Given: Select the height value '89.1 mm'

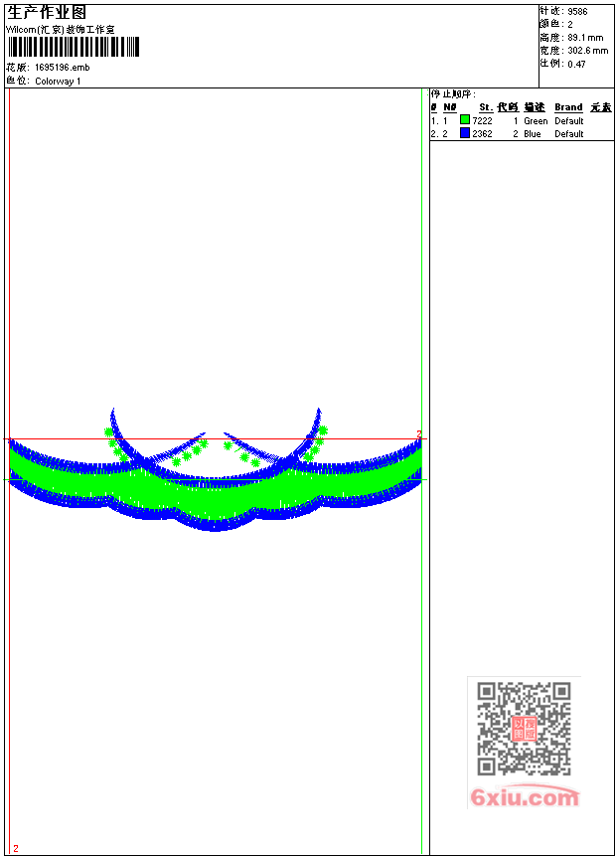Looking at the screenshot, I should point(585,38).
